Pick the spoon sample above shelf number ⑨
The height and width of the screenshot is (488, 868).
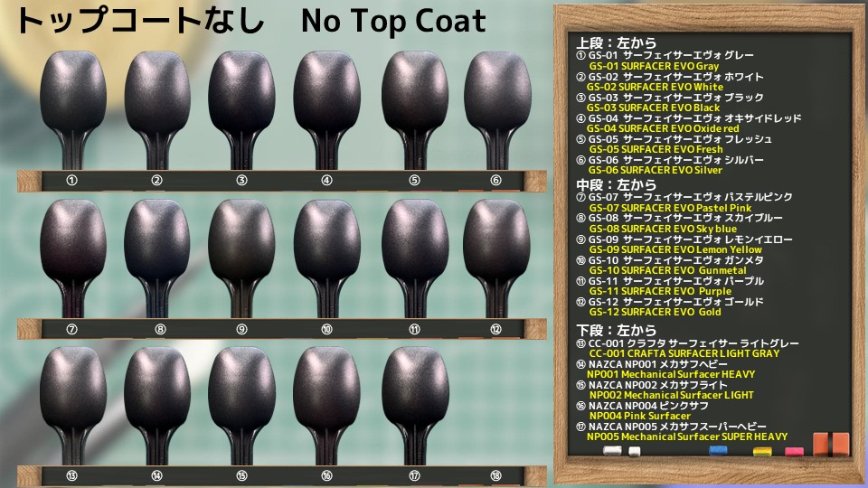[242, 258]
